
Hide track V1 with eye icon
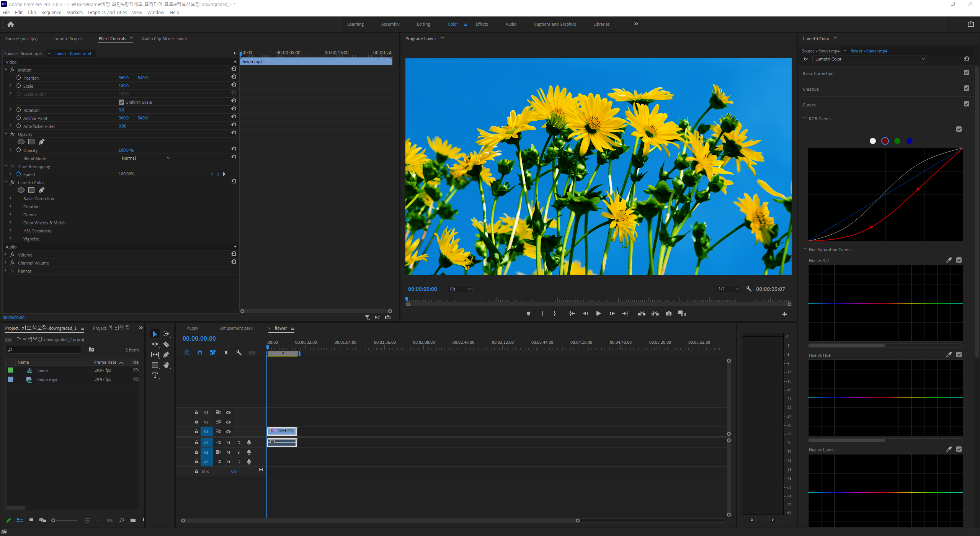[x=229, y=431]
